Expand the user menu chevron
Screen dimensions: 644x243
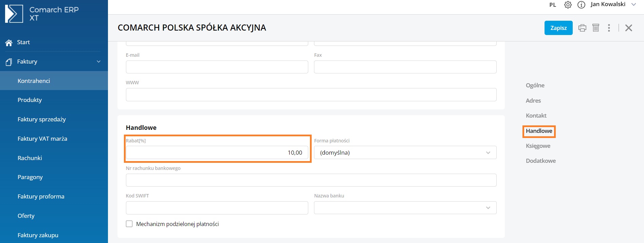point(633,4)
